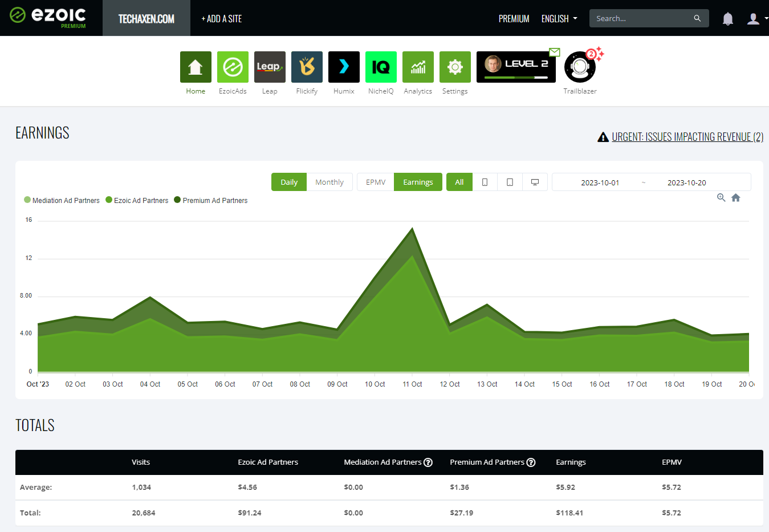Click + ADD A SITE
769x532 pixels.
pos(222,19)
